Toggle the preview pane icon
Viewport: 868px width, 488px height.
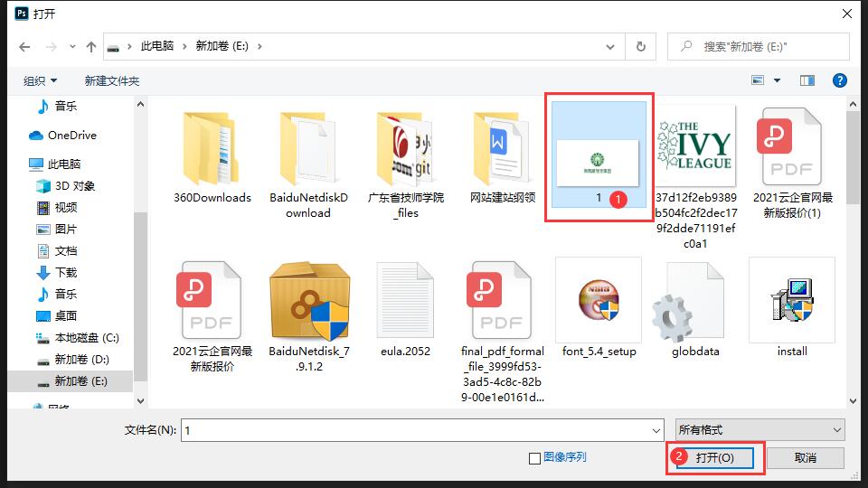(x=807, y=80)
